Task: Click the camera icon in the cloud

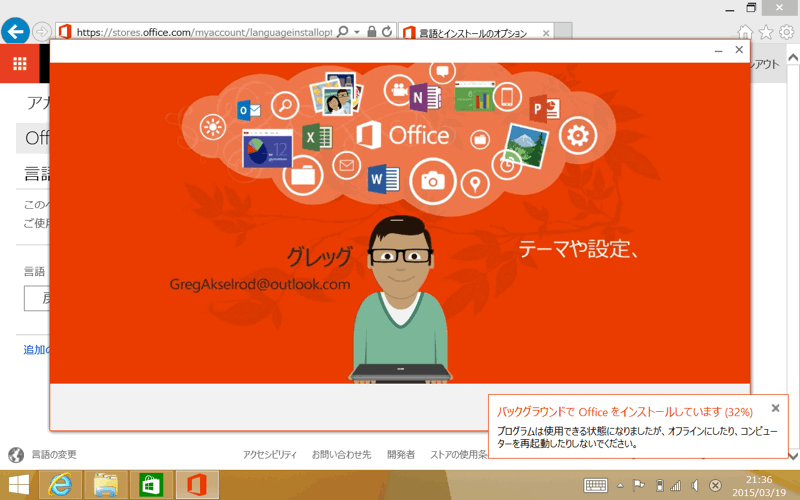Action: (x=432, y=181)
